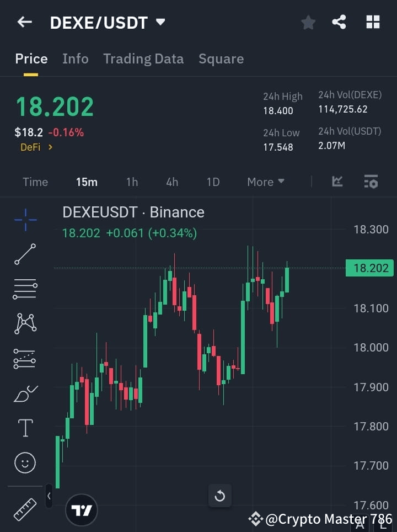
Task: Select the trend line drawing tool
Action: (25, 254)
